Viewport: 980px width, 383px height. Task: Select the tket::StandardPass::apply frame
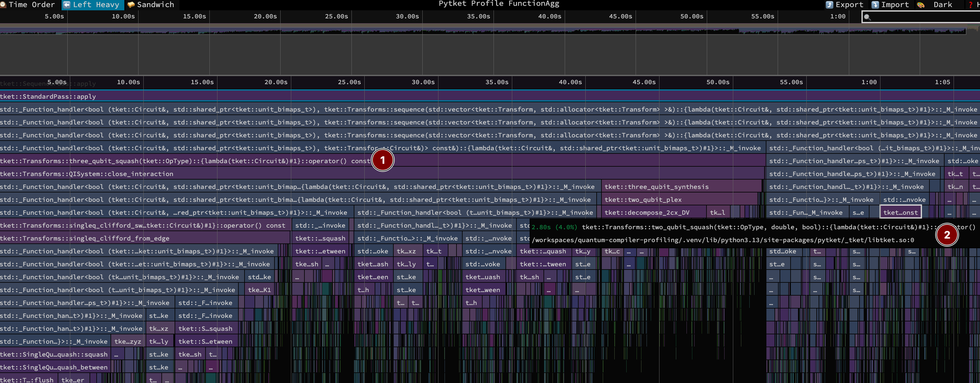click(x=48, y=96)
